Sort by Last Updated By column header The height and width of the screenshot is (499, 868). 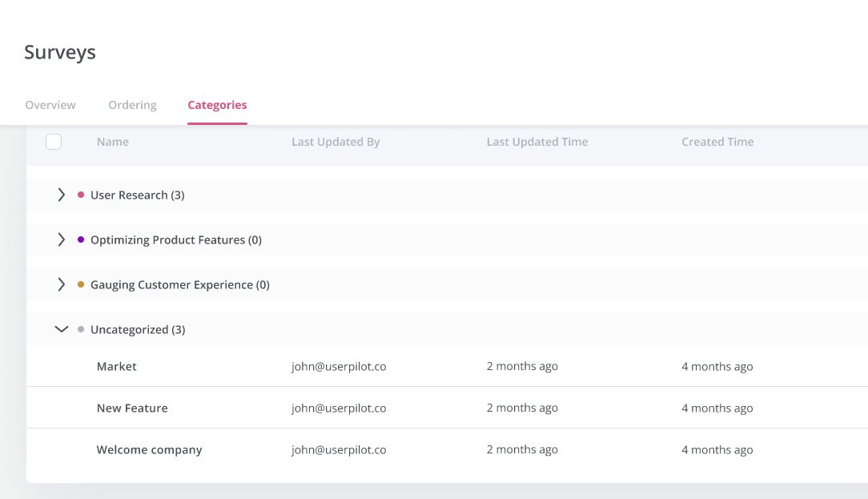(x=336, y=142)
